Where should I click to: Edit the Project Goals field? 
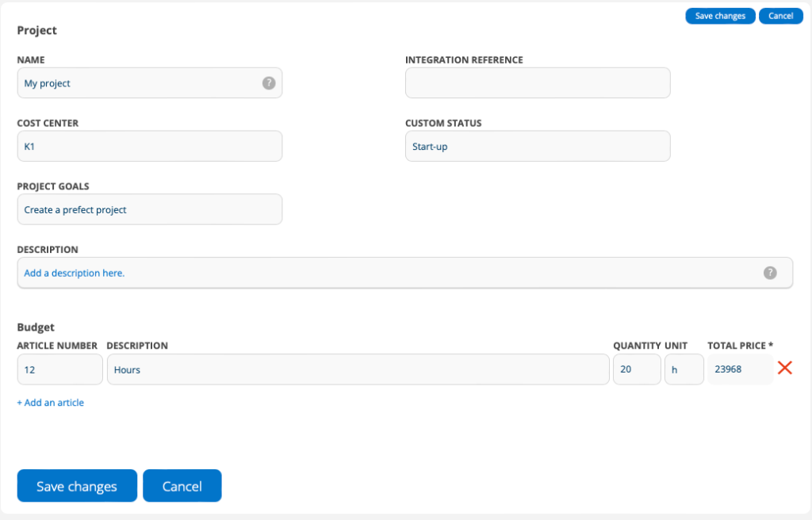(149, 210)
